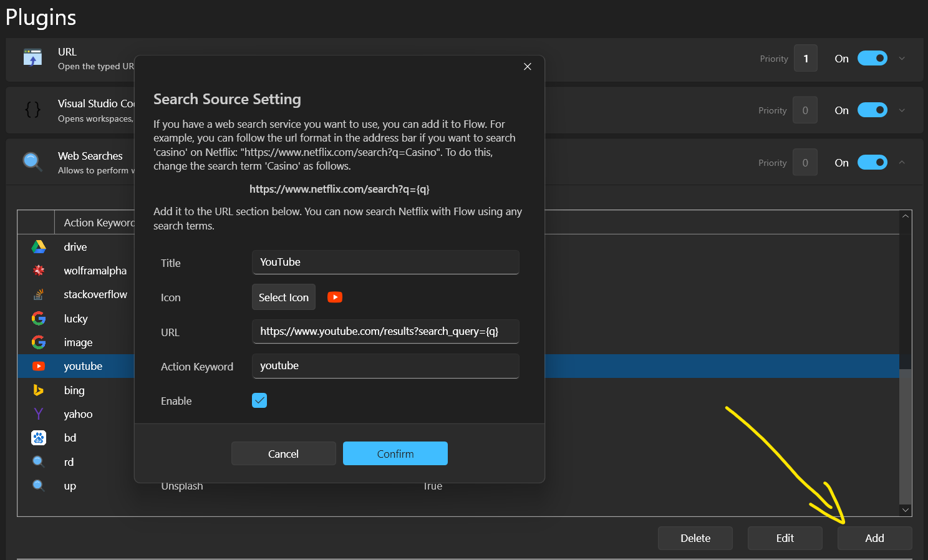Click the Web Searches magnifier plugin icon
Image resolution: width=928 pixels, height=560 pixels.
coord(32,162)
